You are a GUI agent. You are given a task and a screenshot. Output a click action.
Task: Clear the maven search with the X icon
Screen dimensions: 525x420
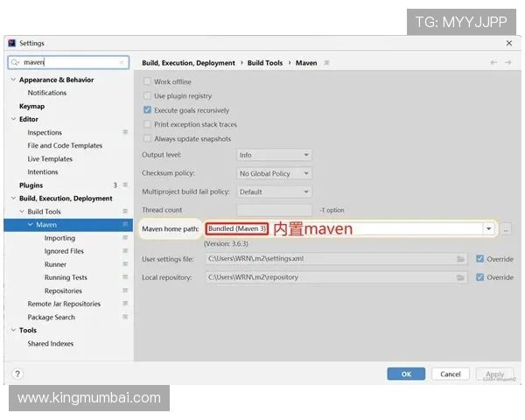coord(121,63)
